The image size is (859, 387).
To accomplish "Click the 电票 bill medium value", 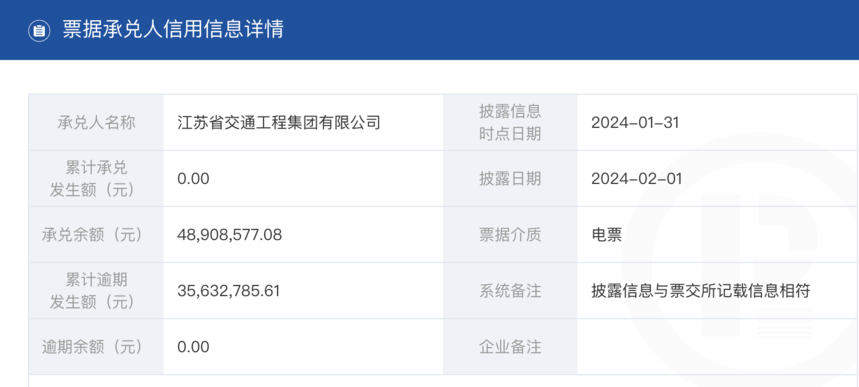I will [607, 235].
